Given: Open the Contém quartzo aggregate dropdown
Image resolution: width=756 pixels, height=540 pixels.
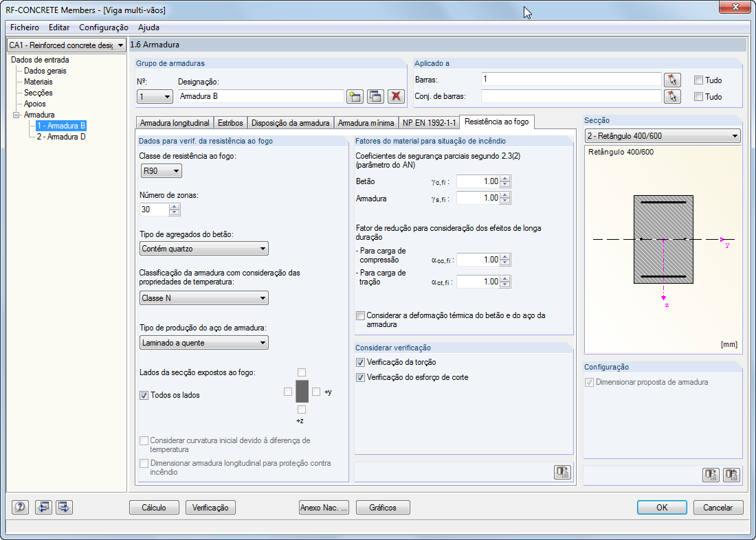Looking at the screenshot, I should pyautogui.click(x=204, y=249).
